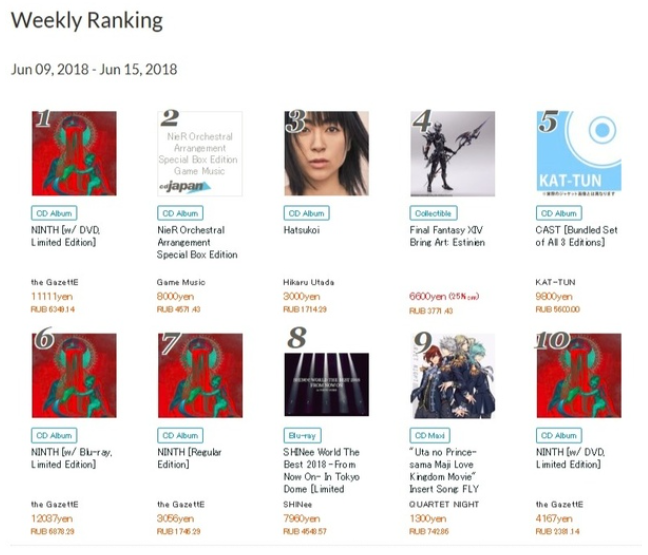The height and width of the screenshot is (555, 648).
Task: Open the Hatsukoi title link
Action: pyautogui.click(x=301, y=230)
